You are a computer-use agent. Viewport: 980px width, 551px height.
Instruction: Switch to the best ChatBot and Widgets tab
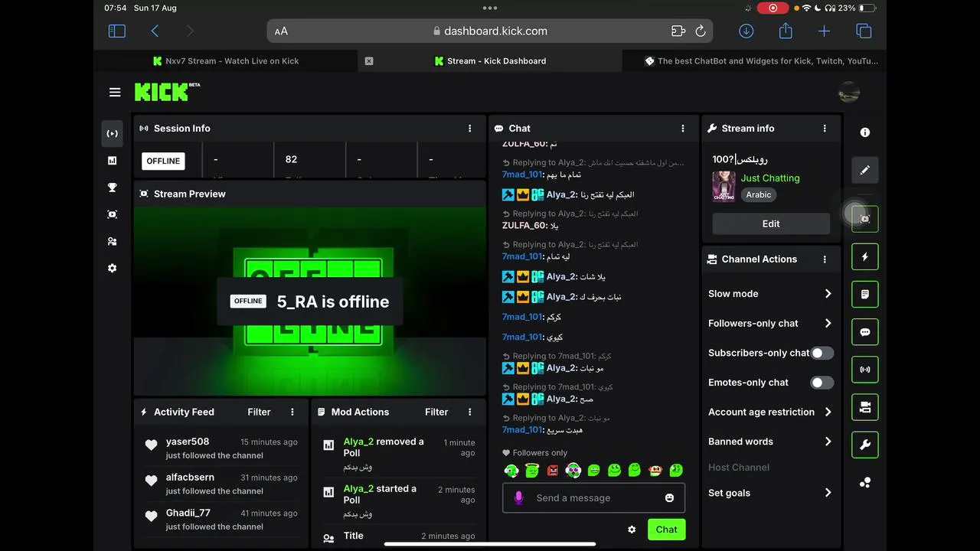point(754,61)
